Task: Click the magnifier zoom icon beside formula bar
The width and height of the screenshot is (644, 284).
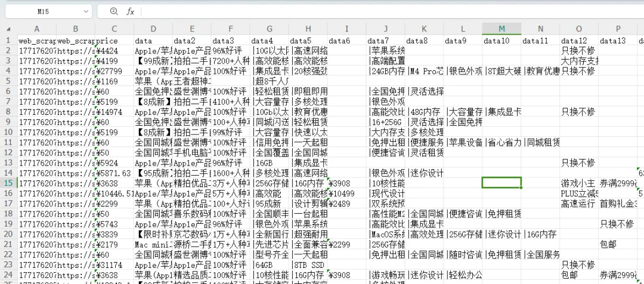Action: pos(114,11)
